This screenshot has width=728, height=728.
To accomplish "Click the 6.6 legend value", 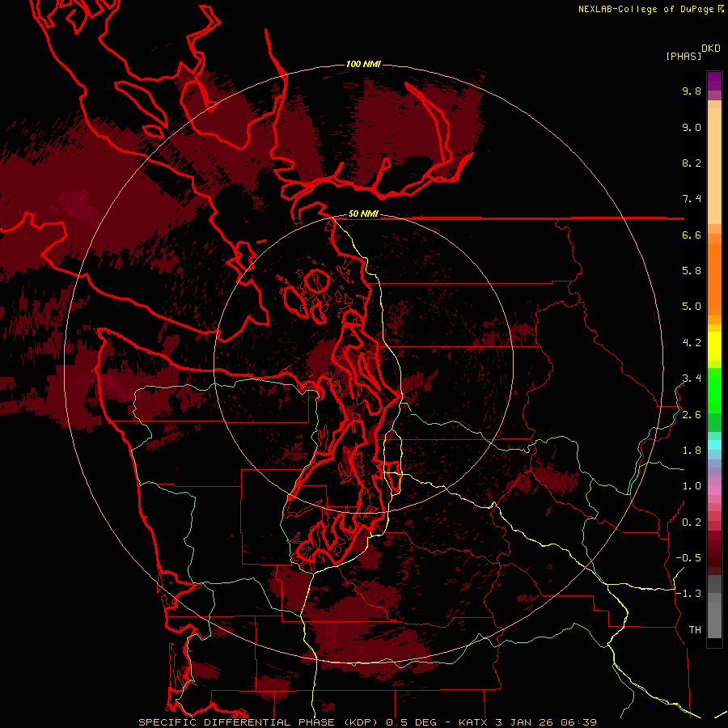I will coord(692,235).
